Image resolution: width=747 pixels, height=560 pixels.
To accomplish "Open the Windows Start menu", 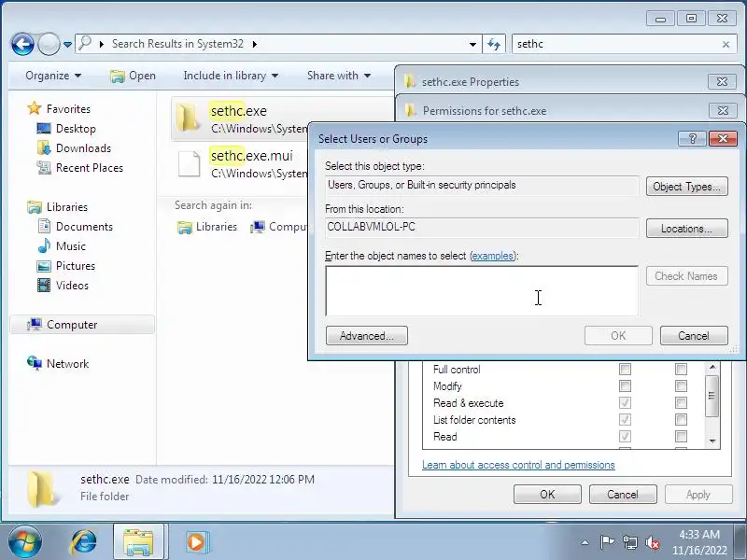I will pyautogui.click(x=25, y=542).
